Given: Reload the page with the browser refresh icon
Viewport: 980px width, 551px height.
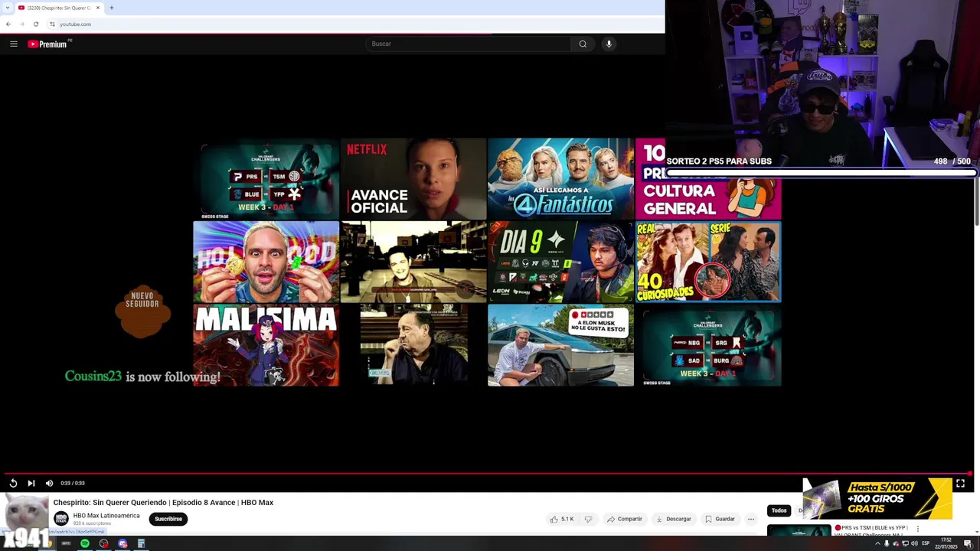Looking at the screenshot, I should pyautogui.click(x=35, y=24).
